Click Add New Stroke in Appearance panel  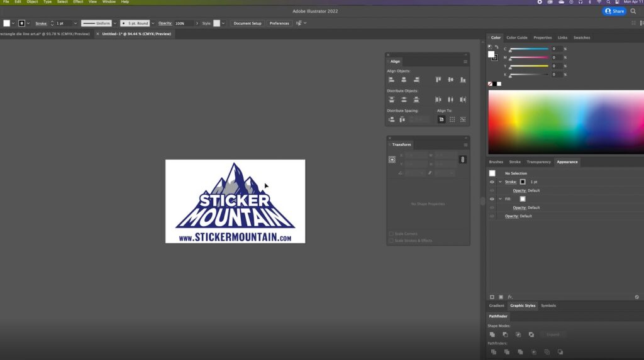coord(492,297)
